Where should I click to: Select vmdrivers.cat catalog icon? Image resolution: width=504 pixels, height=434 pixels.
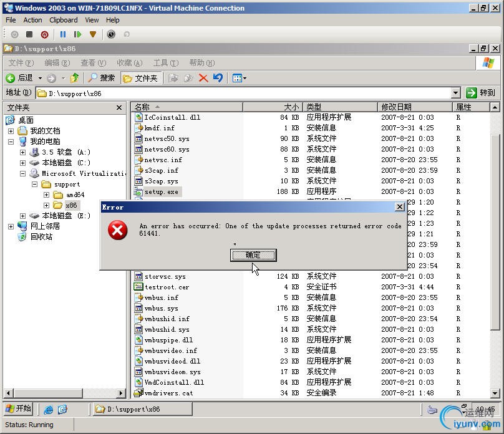(x=138, y=393)
